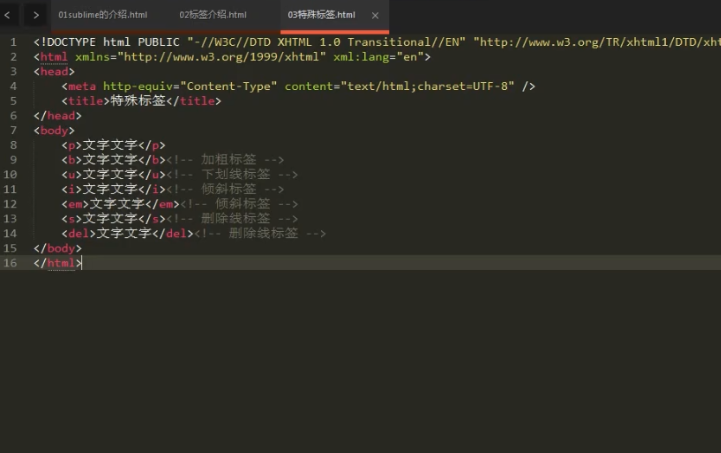The width and height of the screenshot is (721, 453).
Task: Switch to 02标签介绍.html tab
Action: coord(213,15)
